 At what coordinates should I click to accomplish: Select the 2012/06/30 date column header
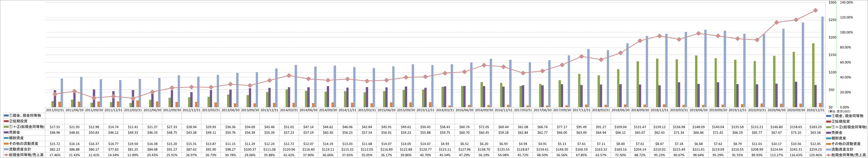(x=153, y=110)
